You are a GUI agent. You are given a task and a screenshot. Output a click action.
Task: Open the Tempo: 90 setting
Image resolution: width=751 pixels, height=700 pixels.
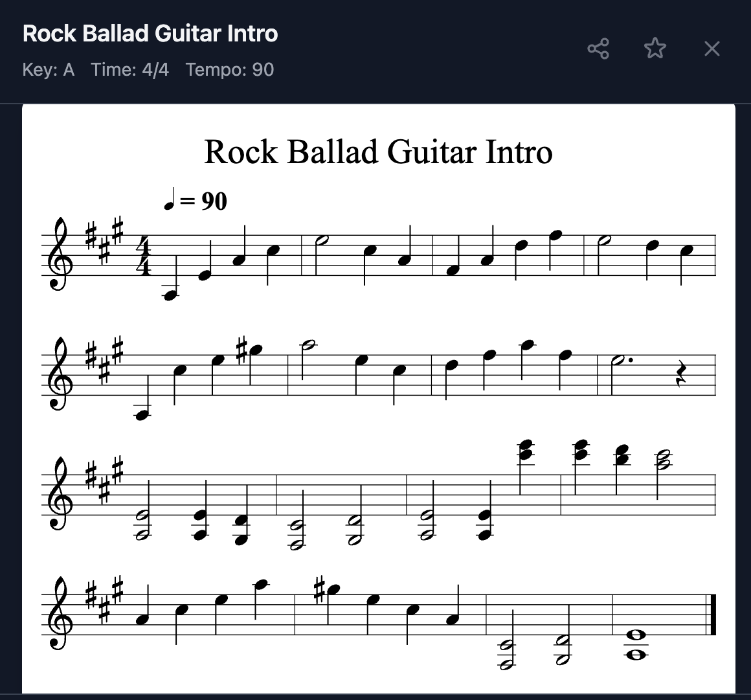[x=230, y=69]
